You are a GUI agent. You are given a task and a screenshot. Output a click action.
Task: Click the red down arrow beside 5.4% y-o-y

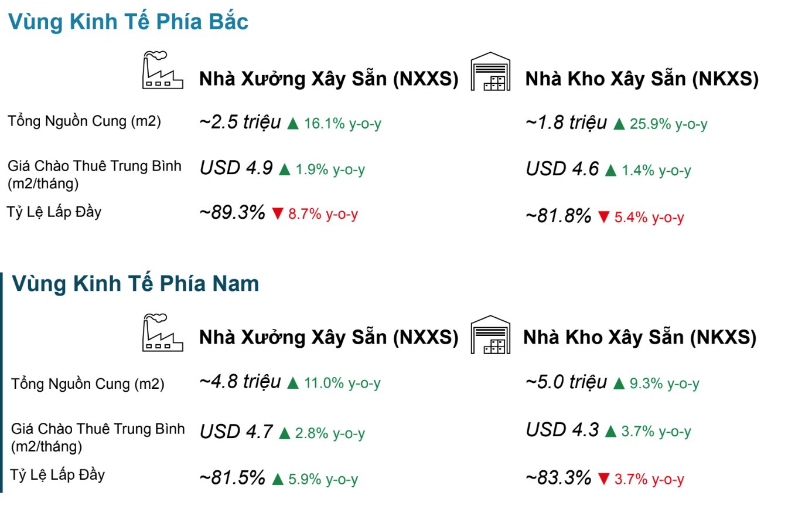coord(603,218)
